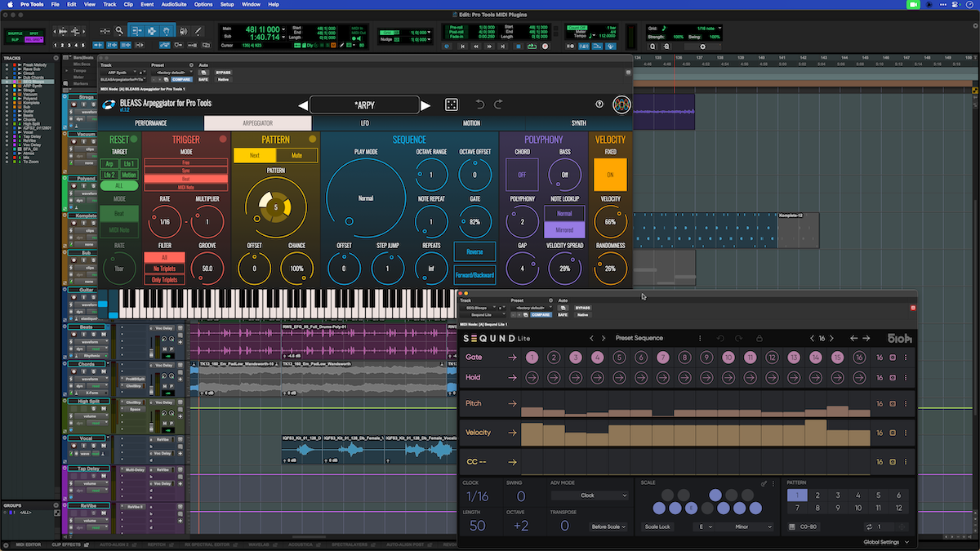This screenshot has width=980, height=551.
Task: Switch to the LFO tab in the arpeggiator
Action: pyautogui.click(x=363, y=124)
